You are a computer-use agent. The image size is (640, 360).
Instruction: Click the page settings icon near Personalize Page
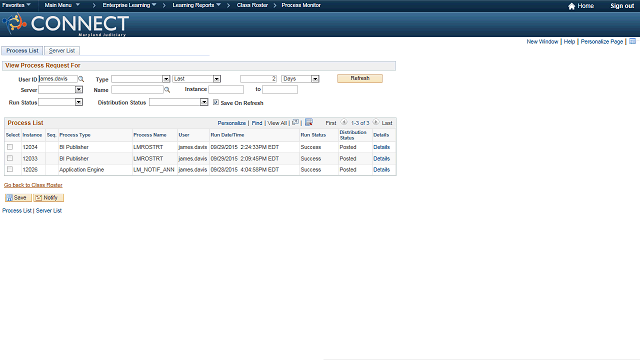(x=632, y=41)
